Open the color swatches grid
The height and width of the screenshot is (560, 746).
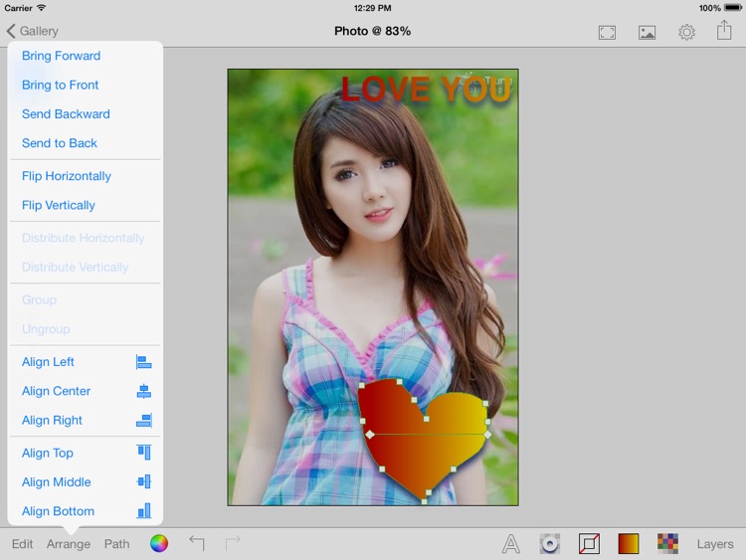(x=667, y=544)
